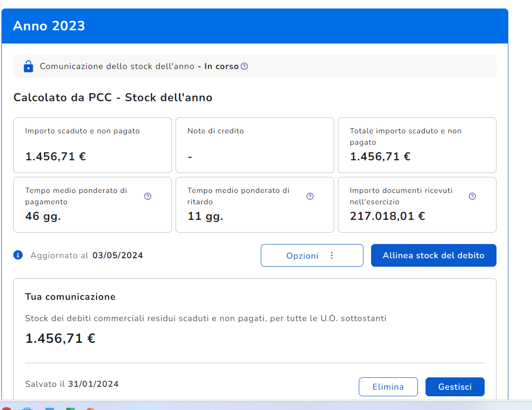Open help icon for Importo documenti ricevuti
The image size is (532, 410).
click(472, 196)
